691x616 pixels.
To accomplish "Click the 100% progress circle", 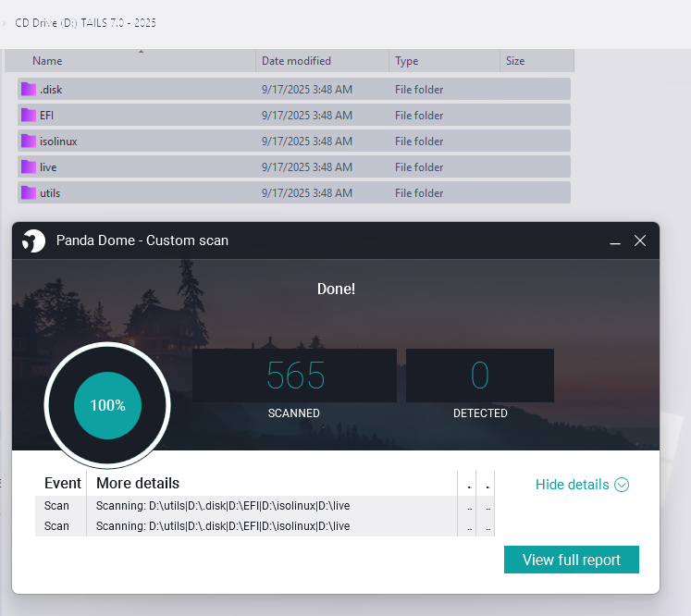I will (x=107, y=405).
